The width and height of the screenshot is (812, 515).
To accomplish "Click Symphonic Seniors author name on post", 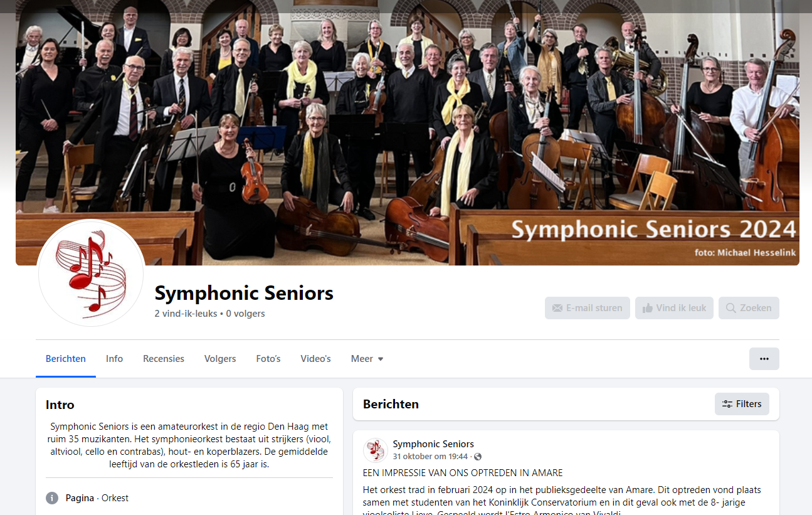I will [433, 444].
